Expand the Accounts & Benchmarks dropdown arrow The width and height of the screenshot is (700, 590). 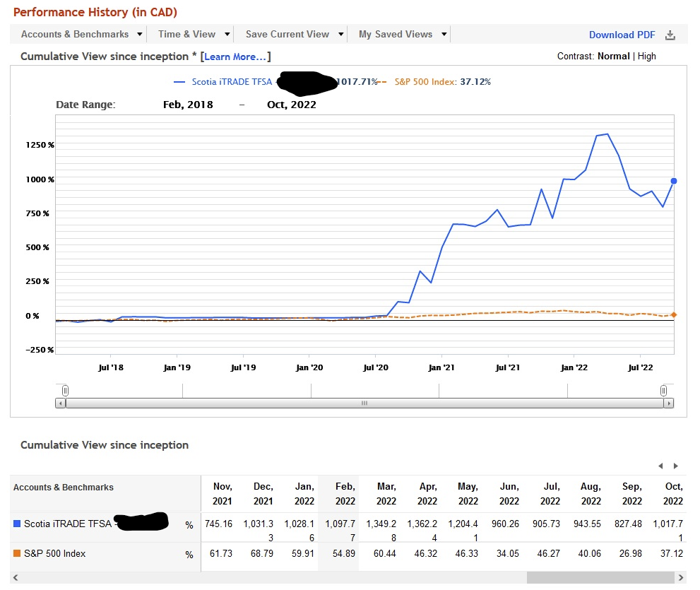(x=139, y=35)
